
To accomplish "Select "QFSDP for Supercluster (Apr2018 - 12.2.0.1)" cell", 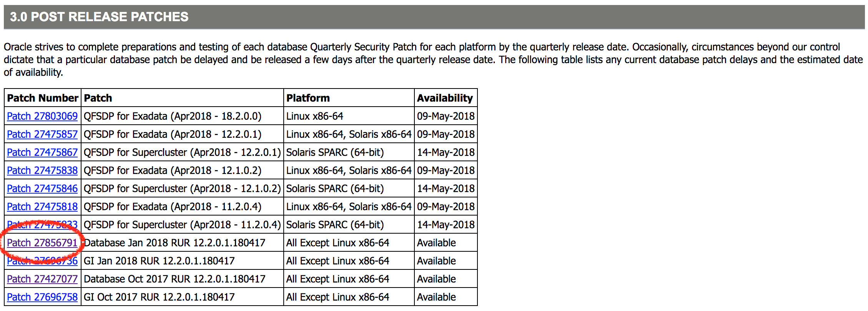I will (x=182, y=152).
